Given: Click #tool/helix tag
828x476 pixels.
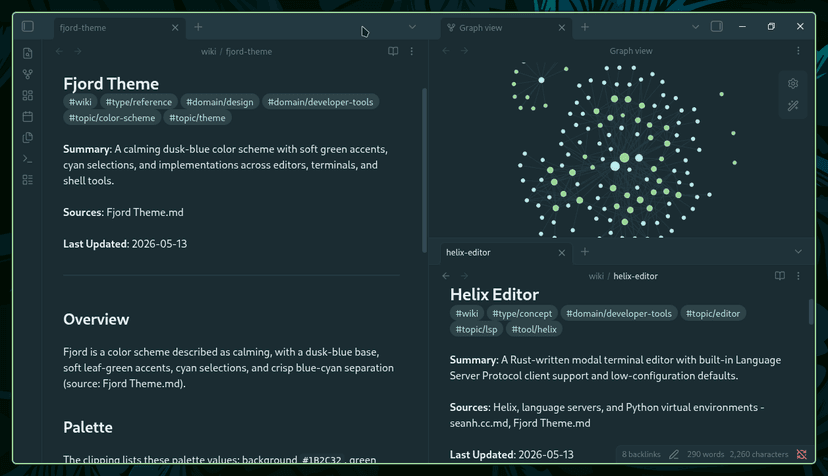Looking at the screenshot, I should (x=534, y=329).
